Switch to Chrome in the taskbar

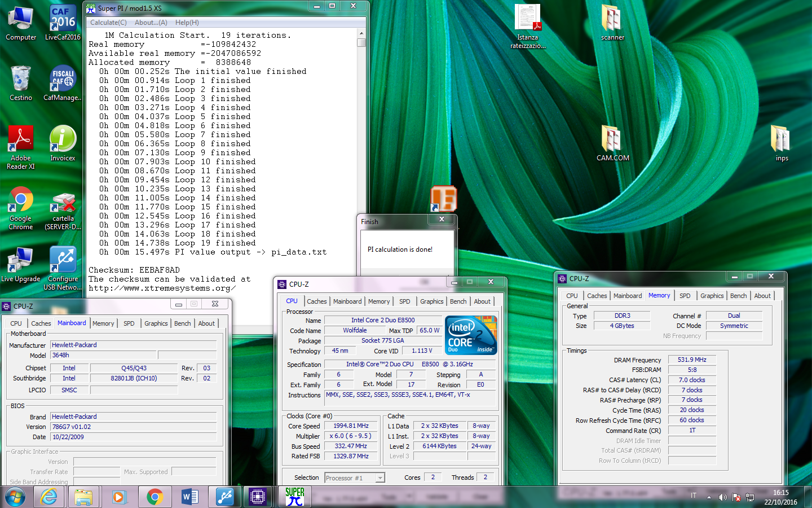pos(154,497)
